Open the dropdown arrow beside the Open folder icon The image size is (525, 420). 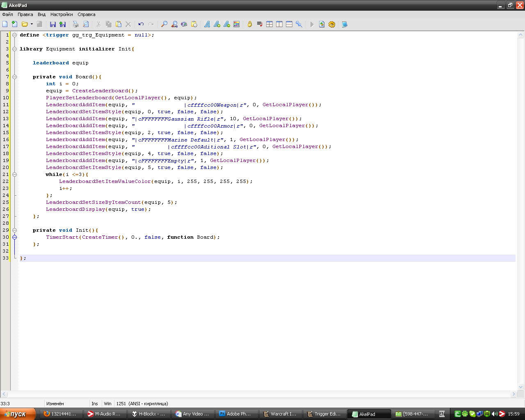click(x=32, y=25)
